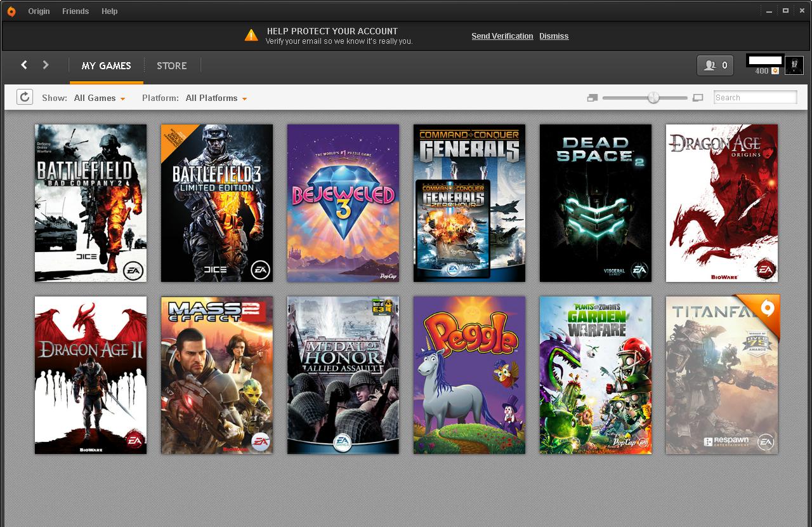Maximize the Origin window
Image resolution: width=812 pixels, height=527 pixels.
click(x=785, y=11)
